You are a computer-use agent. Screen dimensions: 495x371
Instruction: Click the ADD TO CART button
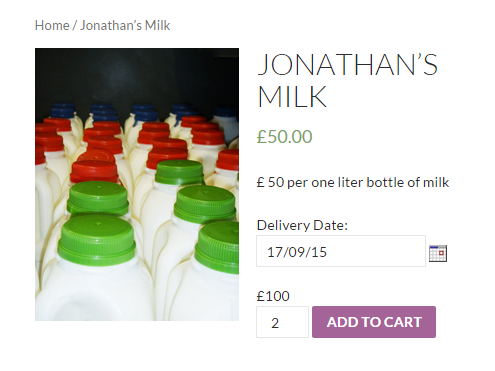[374, 322]
